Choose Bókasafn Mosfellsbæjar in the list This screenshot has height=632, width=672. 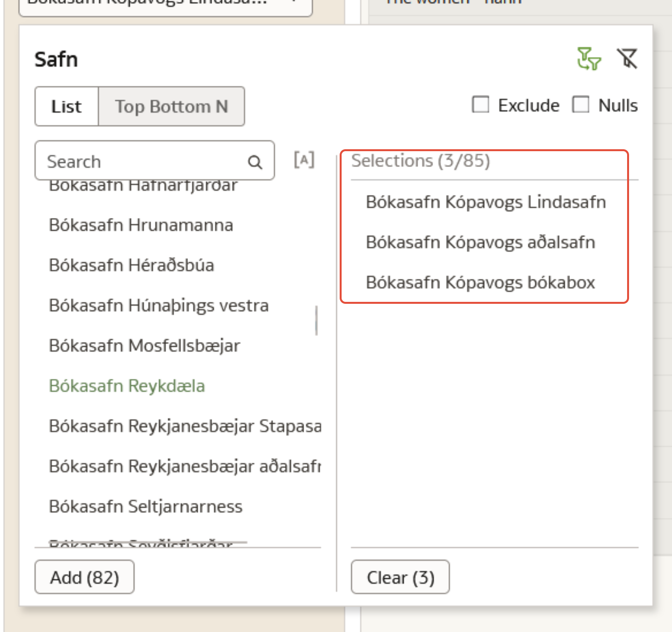(144, 346)
